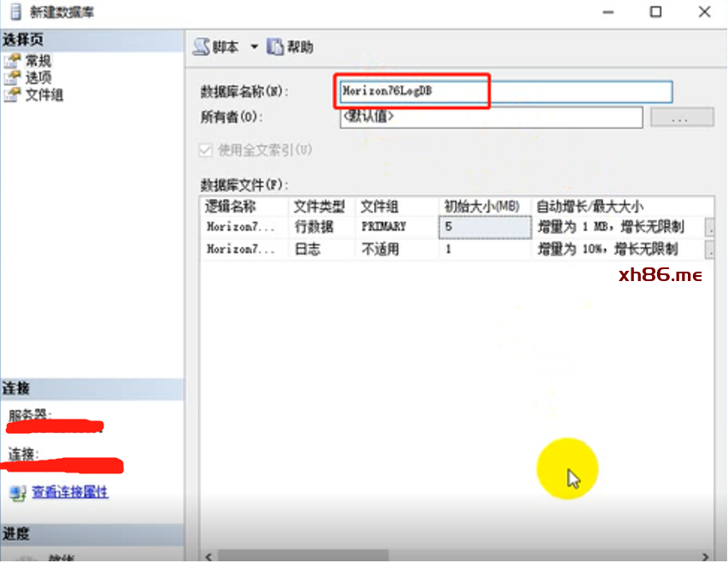Click the 新建数据库 window title icon
The image size is (728, 563).
13,12
